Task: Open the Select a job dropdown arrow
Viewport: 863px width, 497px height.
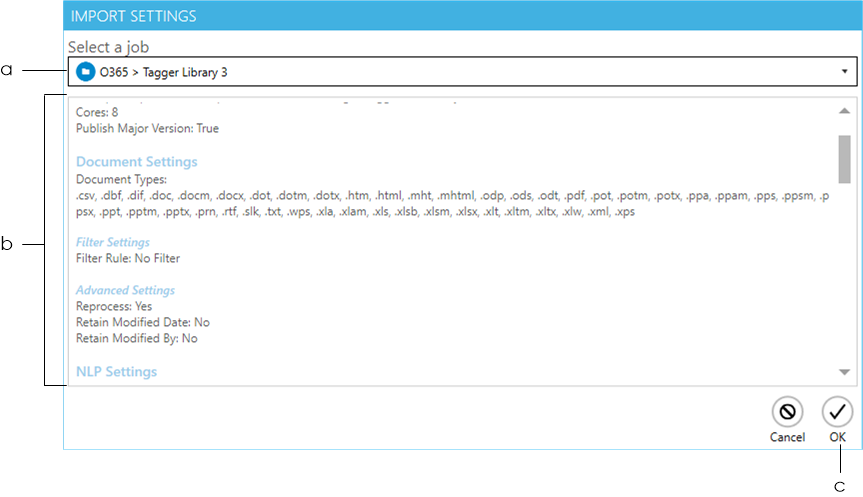Action: (x=844, y=72)
